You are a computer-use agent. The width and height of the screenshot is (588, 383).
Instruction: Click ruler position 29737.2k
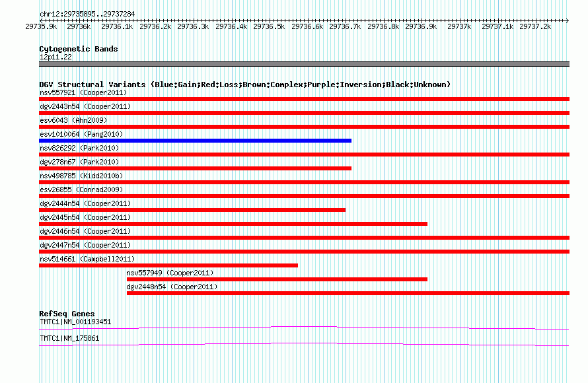coord(536,26)
